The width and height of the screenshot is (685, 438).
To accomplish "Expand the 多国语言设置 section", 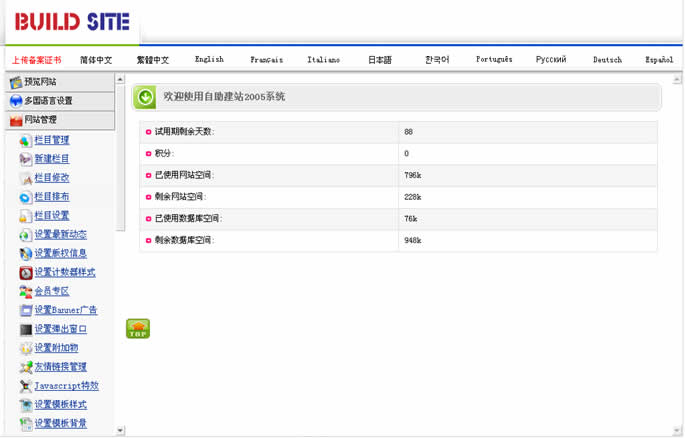I will [x=57, y=101].
